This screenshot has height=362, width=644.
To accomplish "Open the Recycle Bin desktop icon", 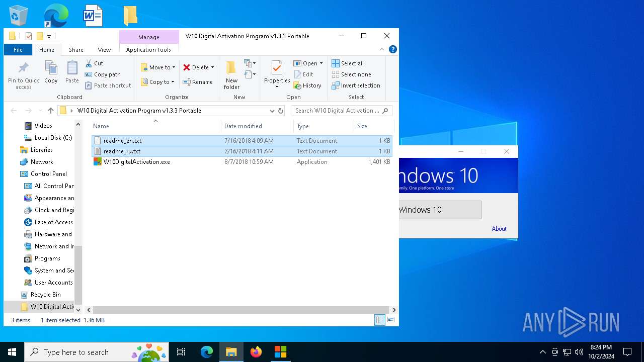I will click(19, 16).
